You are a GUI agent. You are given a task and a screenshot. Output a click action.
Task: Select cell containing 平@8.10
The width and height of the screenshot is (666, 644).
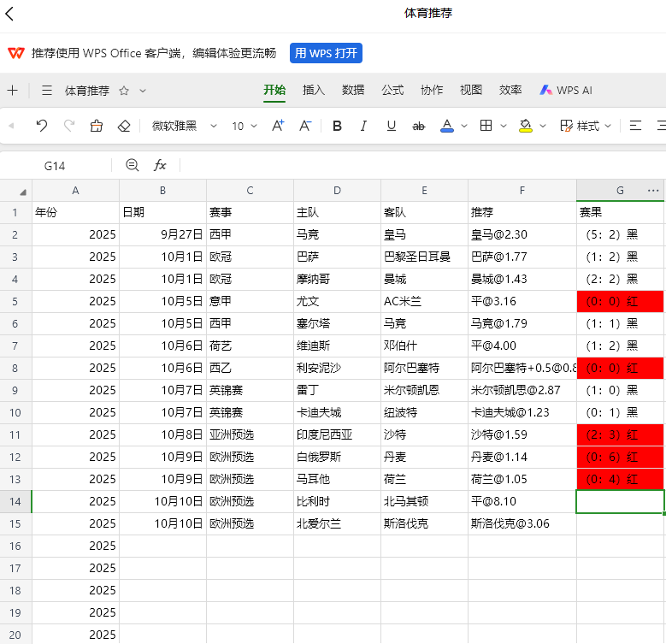[522, 501]
